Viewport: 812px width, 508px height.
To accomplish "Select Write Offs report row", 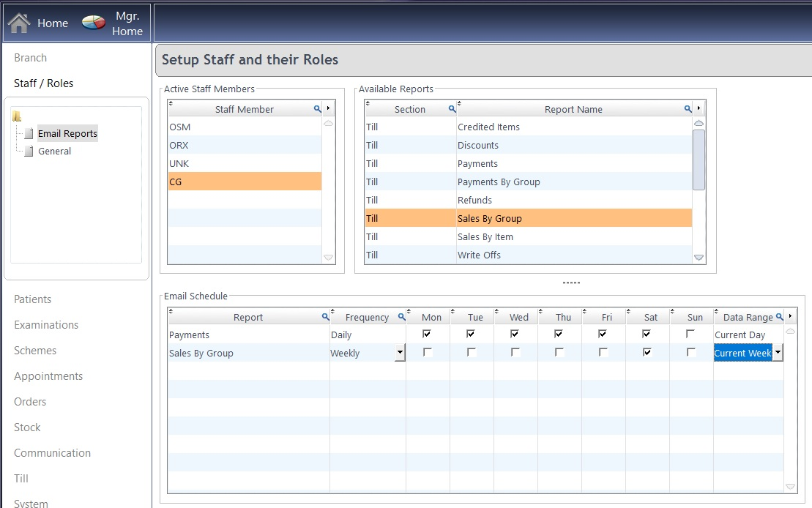I will tap(528, 255).
